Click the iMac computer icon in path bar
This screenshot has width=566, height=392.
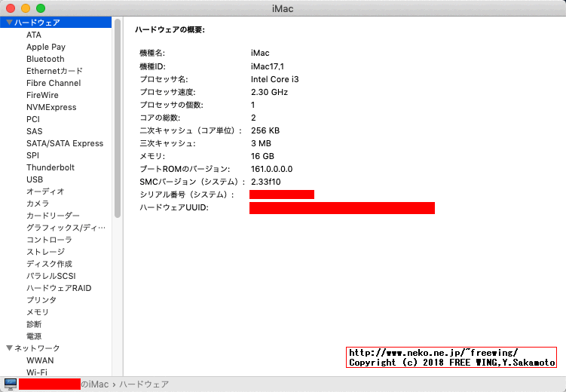11,384
